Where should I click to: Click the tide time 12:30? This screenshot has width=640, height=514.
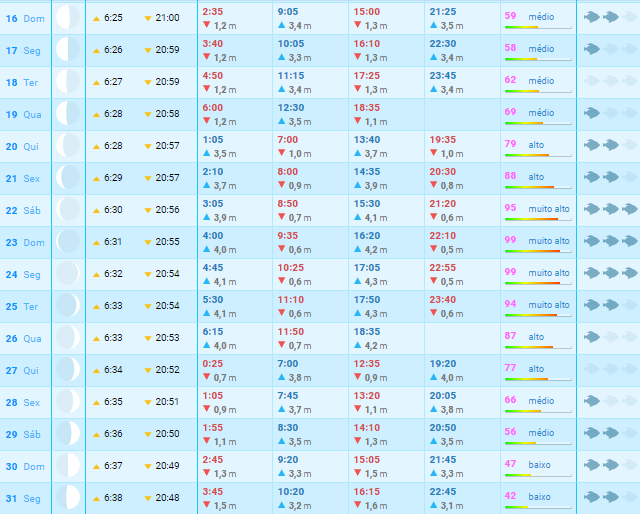(291, 108)
